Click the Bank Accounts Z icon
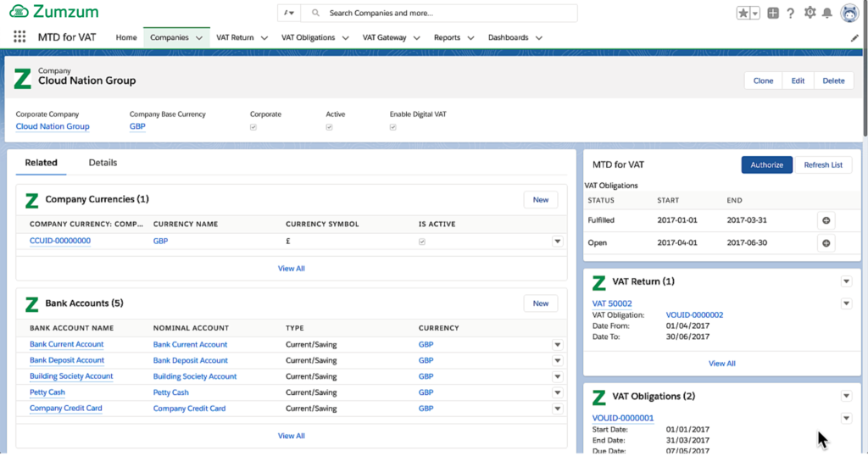This screenshot has width=868, height=456. 32,303
